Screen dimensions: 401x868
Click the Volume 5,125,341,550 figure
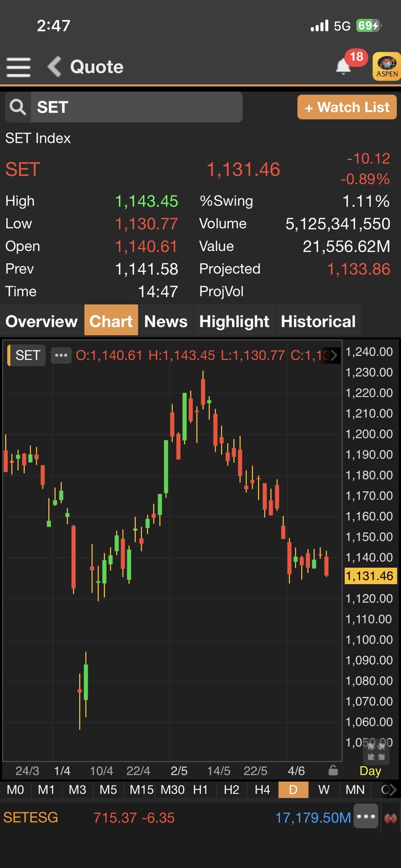[338, 224]
